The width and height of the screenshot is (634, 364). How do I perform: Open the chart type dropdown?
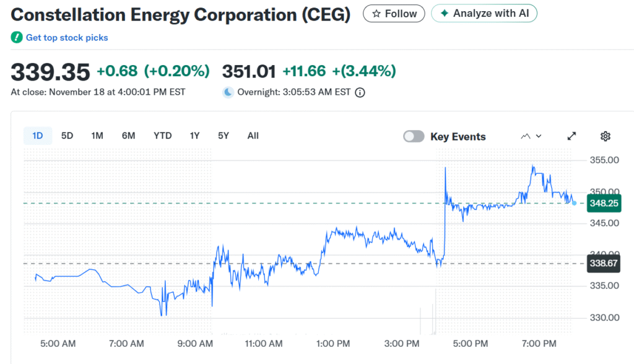(531, 136)
